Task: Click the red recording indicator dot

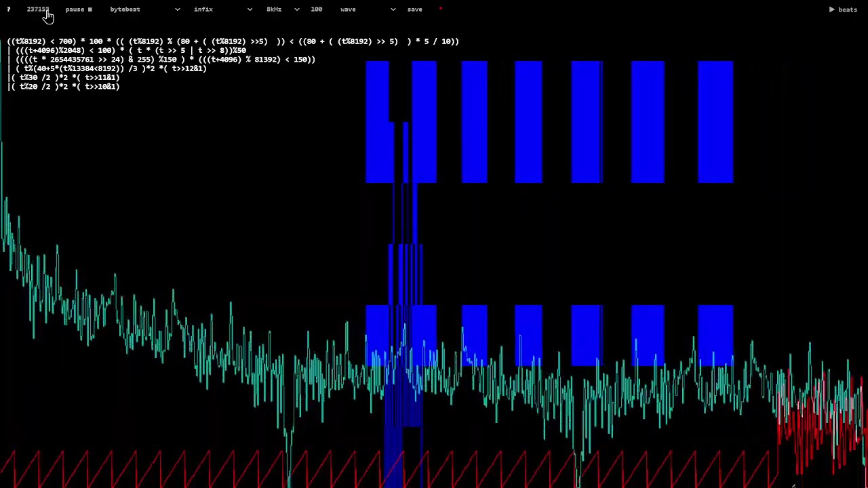Action: click(441, 9)
